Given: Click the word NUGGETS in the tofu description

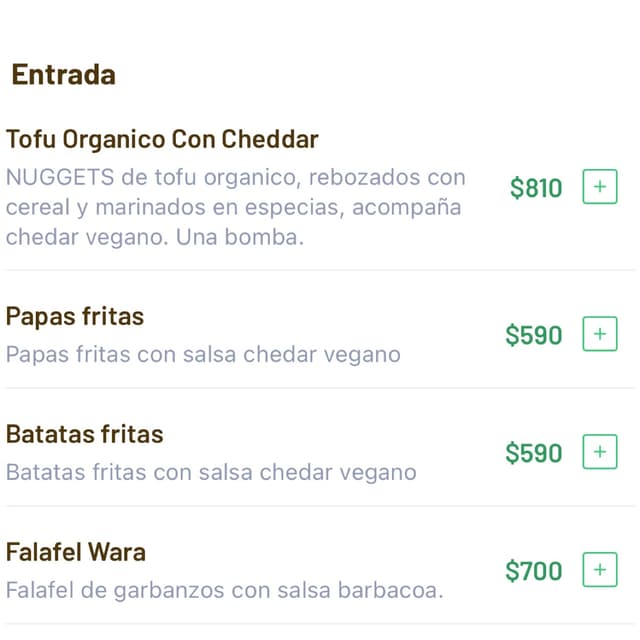Looking at the screenshot, I should pos(60,177).
